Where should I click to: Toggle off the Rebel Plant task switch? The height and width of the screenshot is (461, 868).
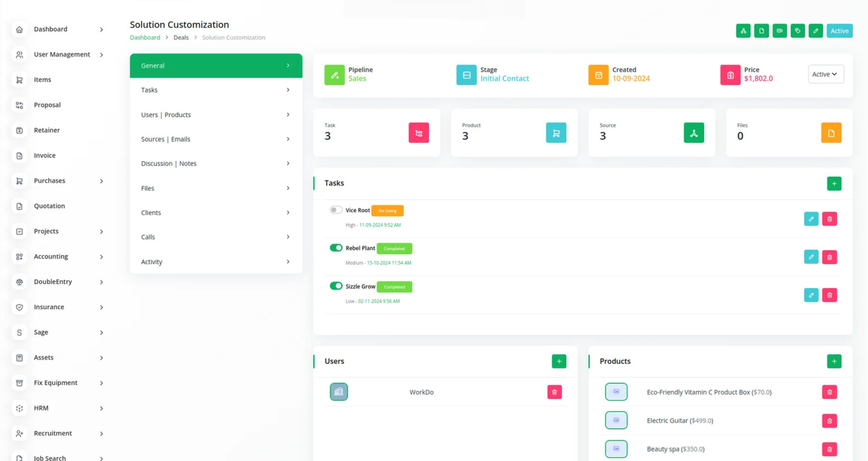coord(336,248)
